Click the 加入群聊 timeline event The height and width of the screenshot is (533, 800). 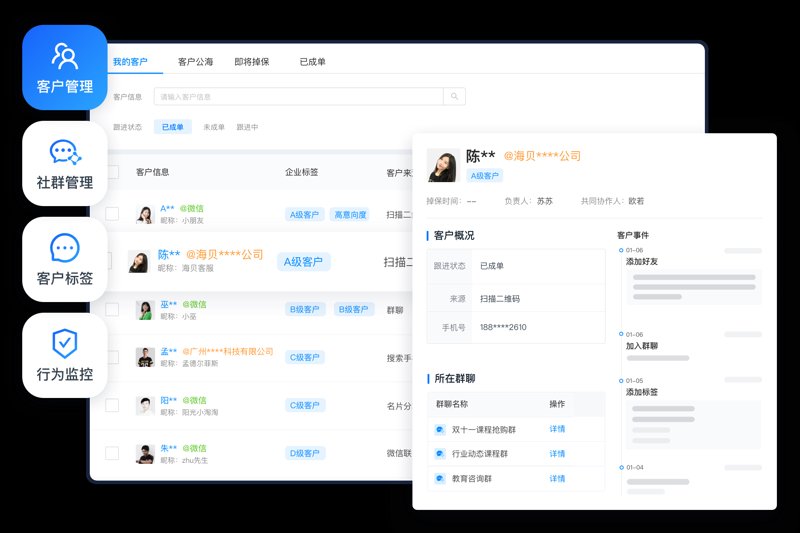(642, 345)
